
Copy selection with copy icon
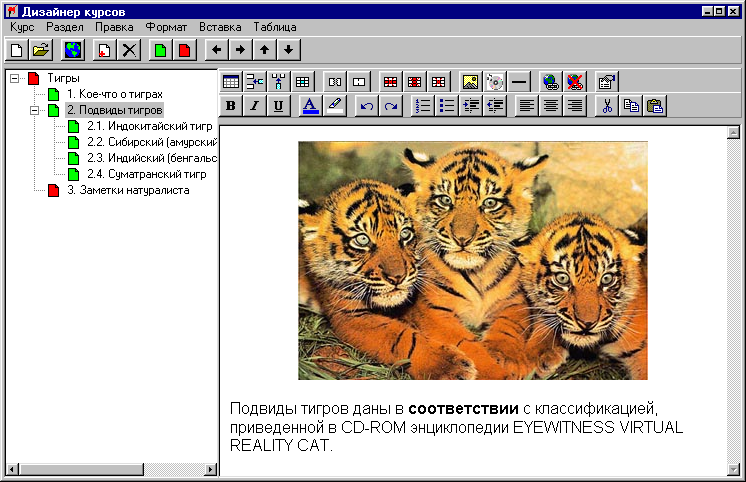pos(631,106)
